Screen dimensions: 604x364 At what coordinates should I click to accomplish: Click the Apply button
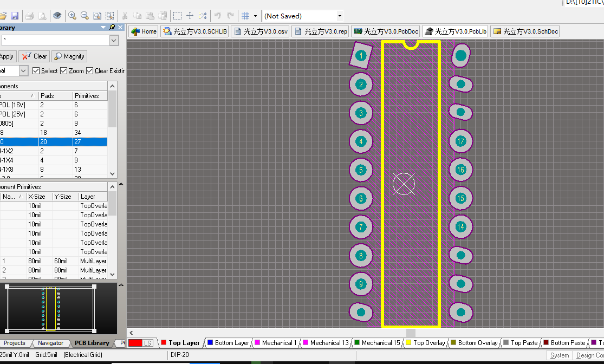(x=7, y=56)
